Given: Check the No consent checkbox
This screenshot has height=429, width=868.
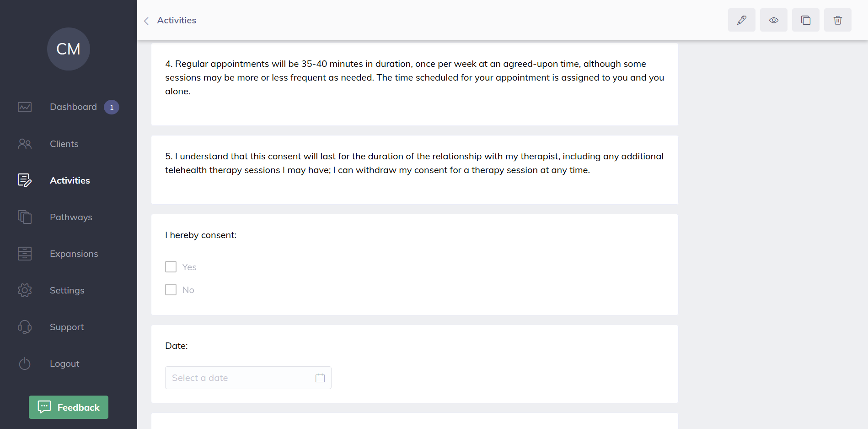Looking at the screenshot, I should tap(171, 290).
